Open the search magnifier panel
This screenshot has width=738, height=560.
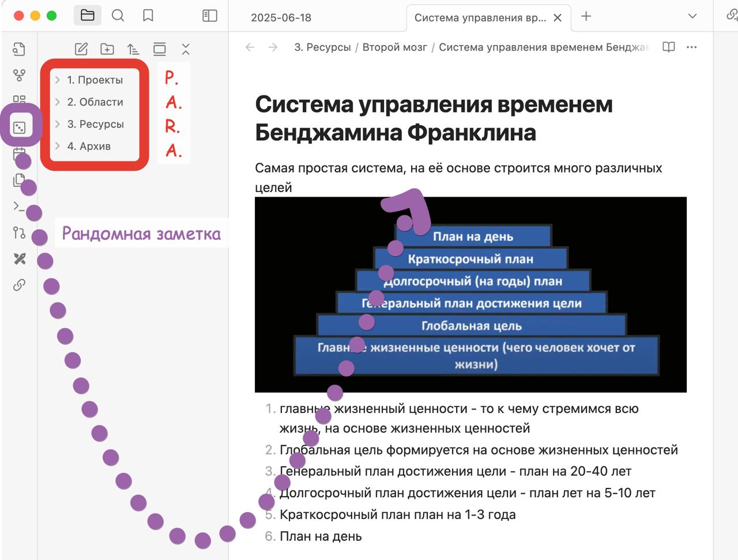[118, 16]
